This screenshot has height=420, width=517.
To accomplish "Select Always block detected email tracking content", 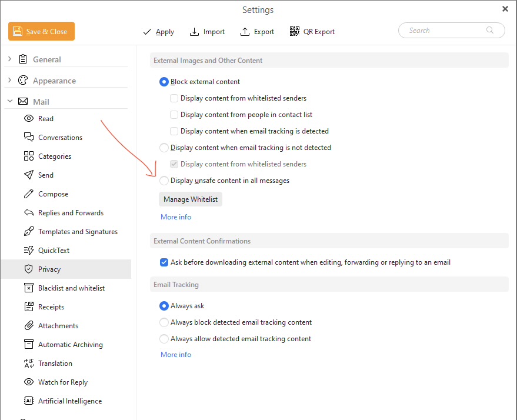I will 164,322.
